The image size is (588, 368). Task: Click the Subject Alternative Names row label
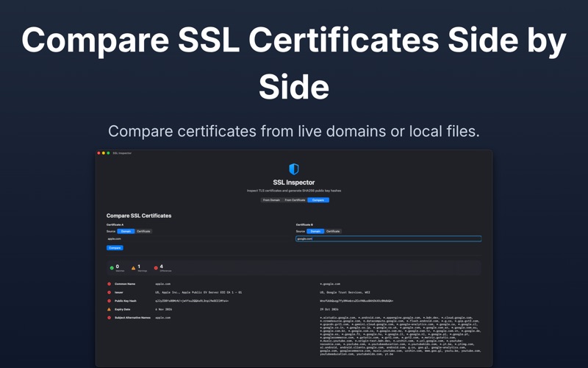point(132,318)
